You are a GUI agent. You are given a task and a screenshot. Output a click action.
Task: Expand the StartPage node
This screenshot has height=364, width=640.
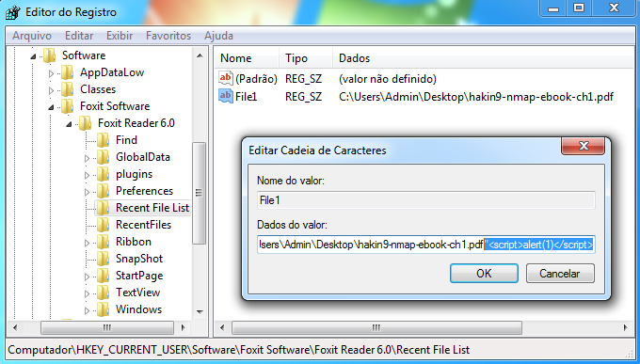(87, 277)
